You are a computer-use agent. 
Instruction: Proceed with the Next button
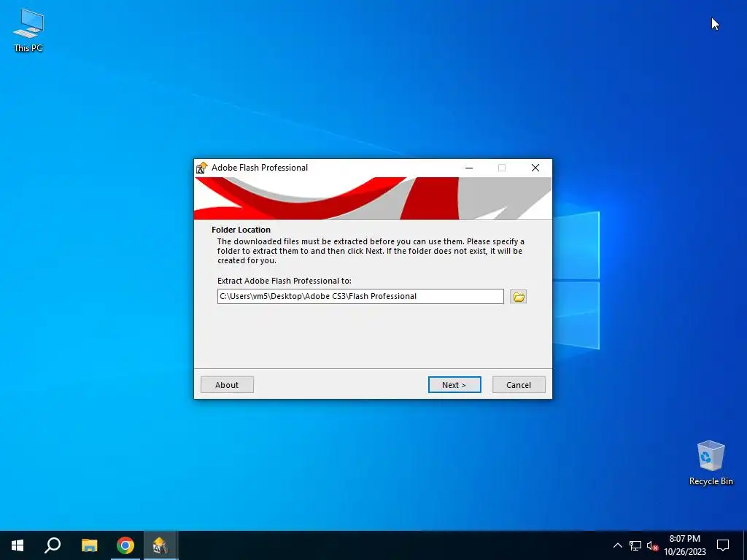(454, 385)
